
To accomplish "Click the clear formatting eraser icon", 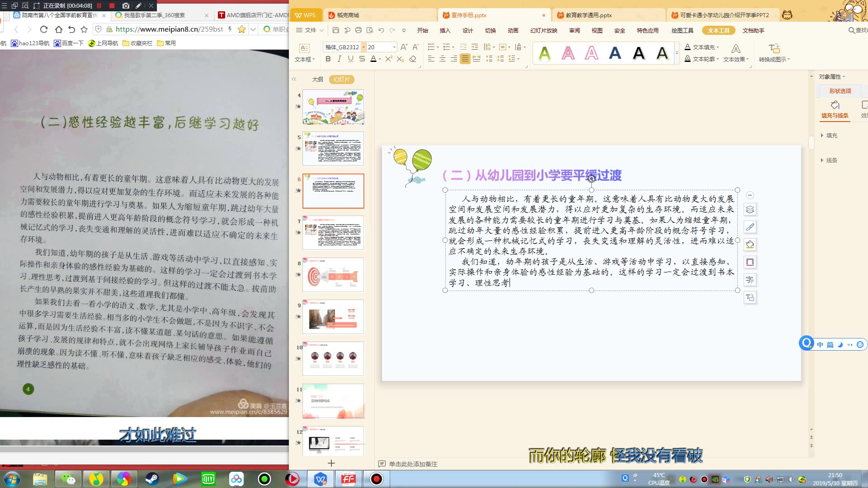I will (x=412, y=59).
